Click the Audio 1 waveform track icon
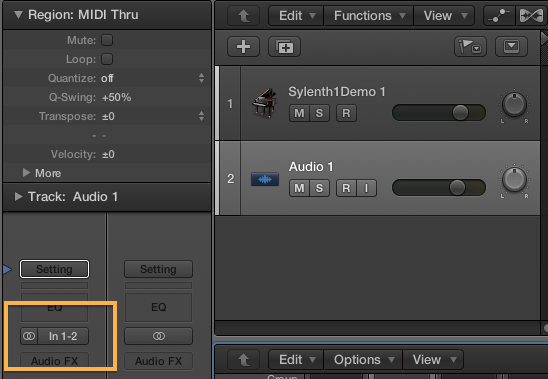The height and width of the screenshot is (379, 548). 265,179
